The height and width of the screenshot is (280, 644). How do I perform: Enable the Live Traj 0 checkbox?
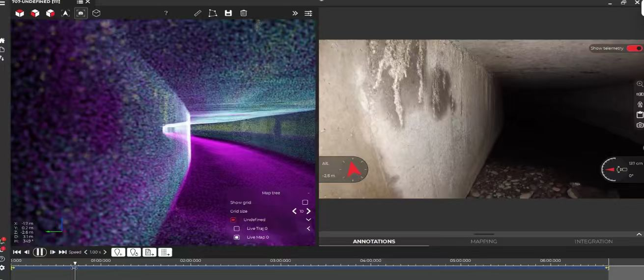[x=237, y=228]
